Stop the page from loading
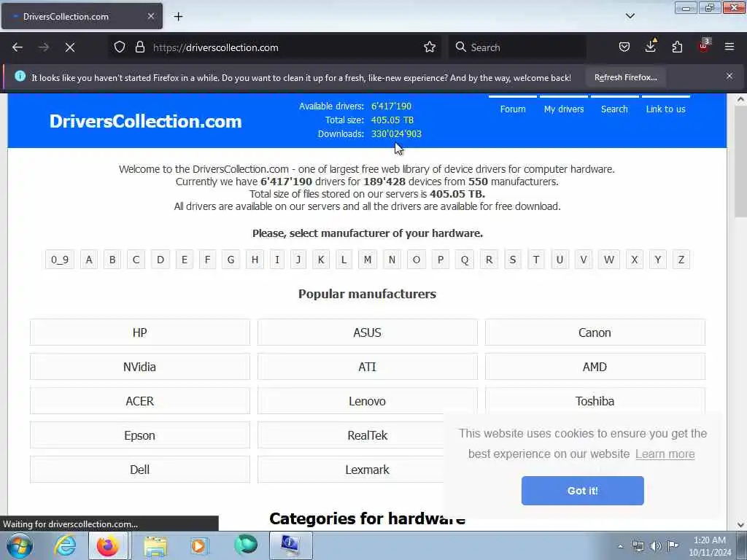This screenshot has width=747, height=560. tap(70, 47)
